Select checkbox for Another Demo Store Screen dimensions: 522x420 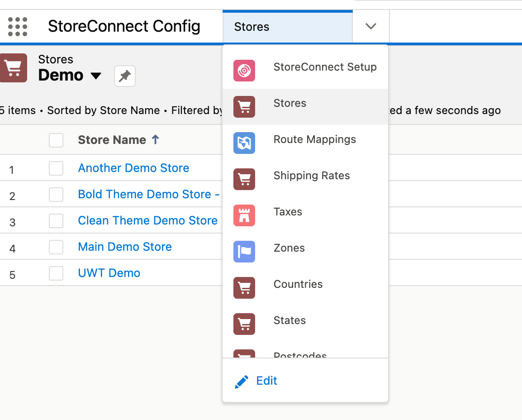(x=56, y=168)
